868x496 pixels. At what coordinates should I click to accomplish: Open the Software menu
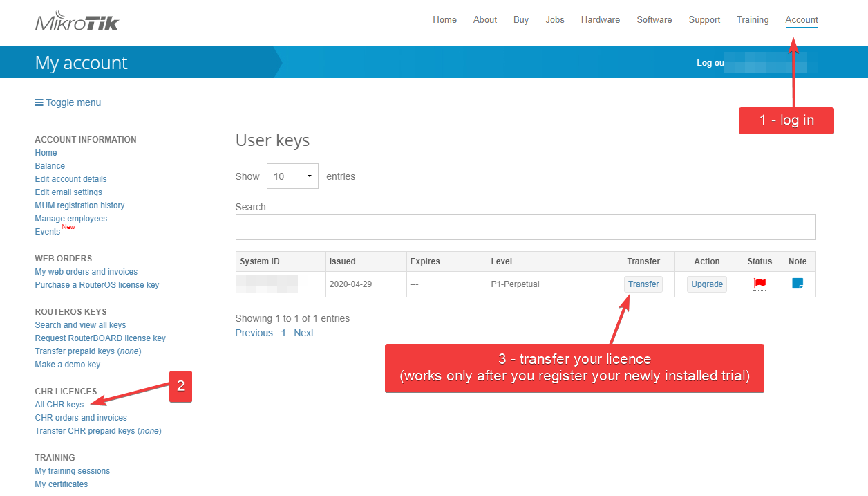[x=654, y=20]
